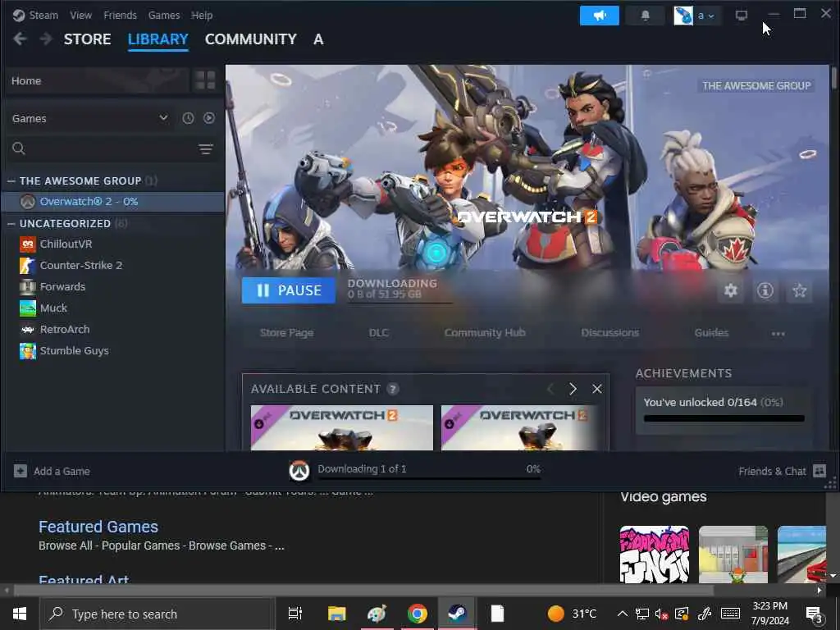Select Overwatch 2 in the library list
Screen dimensions: 840x630
[113, 202]
